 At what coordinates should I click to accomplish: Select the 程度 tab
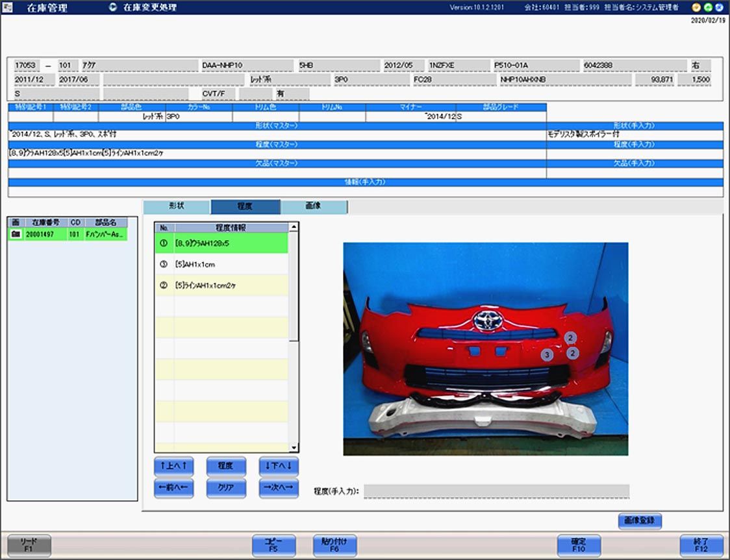[x=245, y=206]
